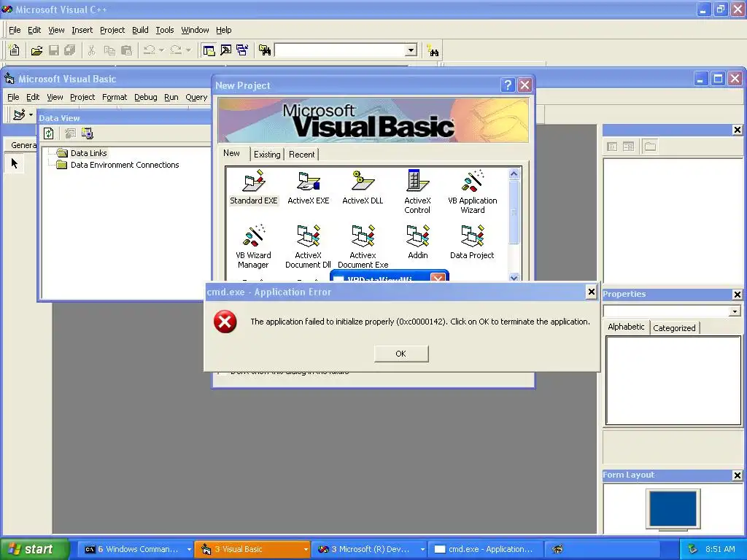Select the VB Wizard Manager icon
Image resolution: width=747 pixels, height=560 pixels.
(x=253, y=246)
